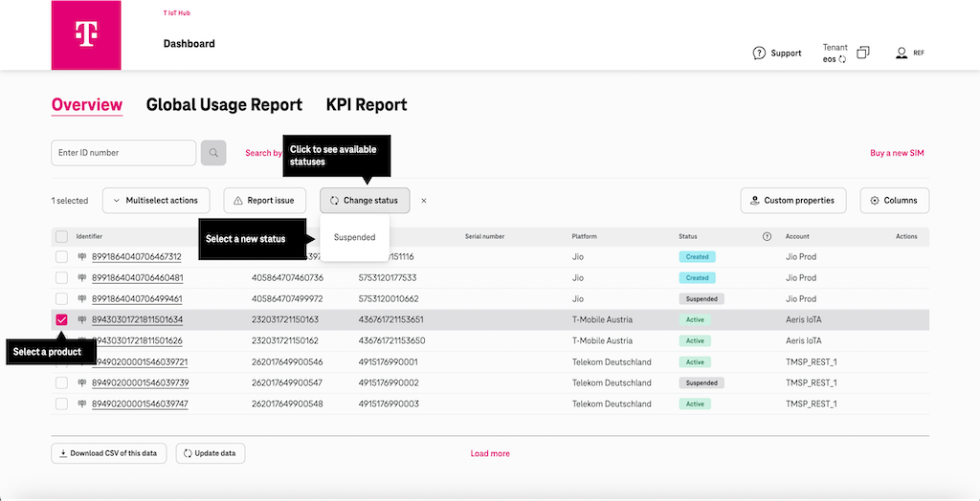Click SIM icon of row 89490200001546039739
980x501 pixels.
click(x=82, y=383)
